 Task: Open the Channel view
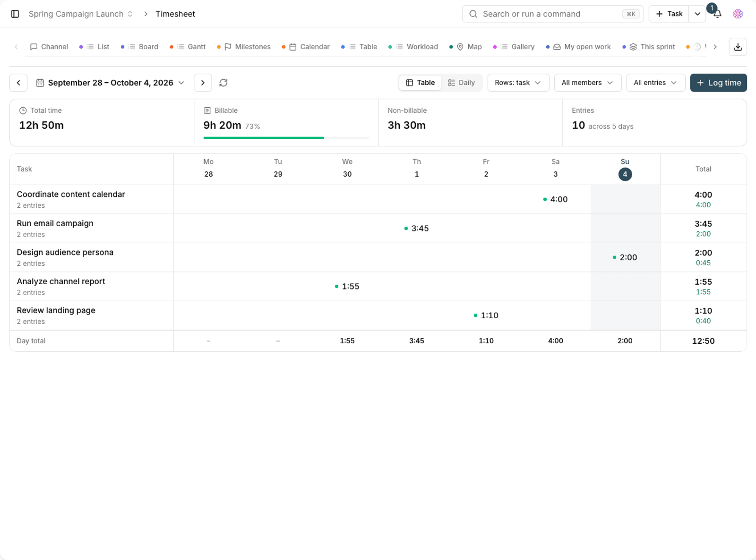[49, 47]
